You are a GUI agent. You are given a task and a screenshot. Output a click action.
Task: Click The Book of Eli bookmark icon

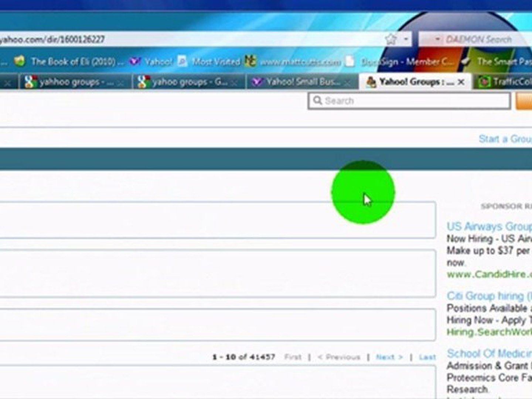(x=20, y=61)
